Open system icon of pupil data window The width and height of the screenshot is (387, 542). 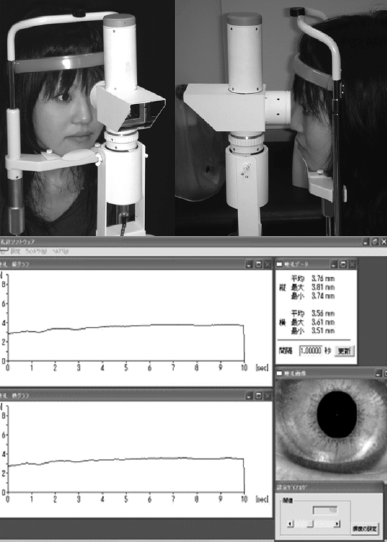(x=280, y=265)
